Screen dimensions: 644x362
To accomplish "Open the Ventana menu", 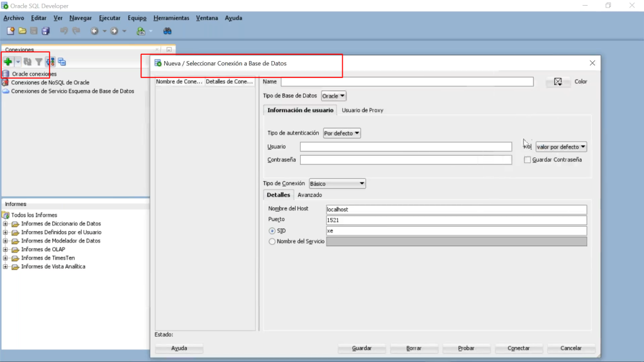I will tap(207, 18).
